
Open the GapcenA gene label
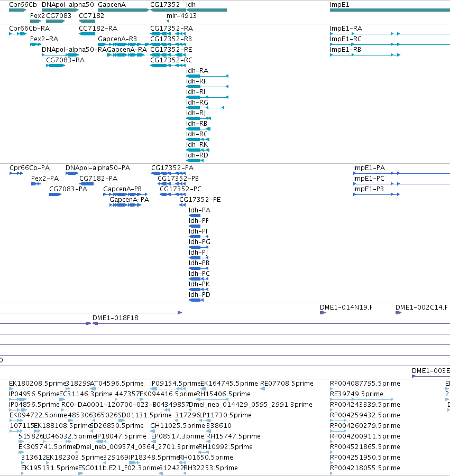(x=112, y=5)
